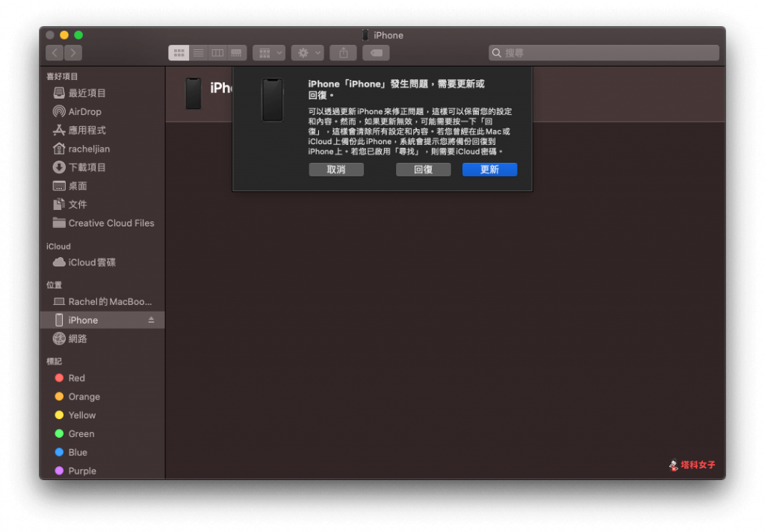The height and width of the screenshot is (532, 765).
Task: Open the group-by arrangement dropdown
Action: click(x=269, y=53)
